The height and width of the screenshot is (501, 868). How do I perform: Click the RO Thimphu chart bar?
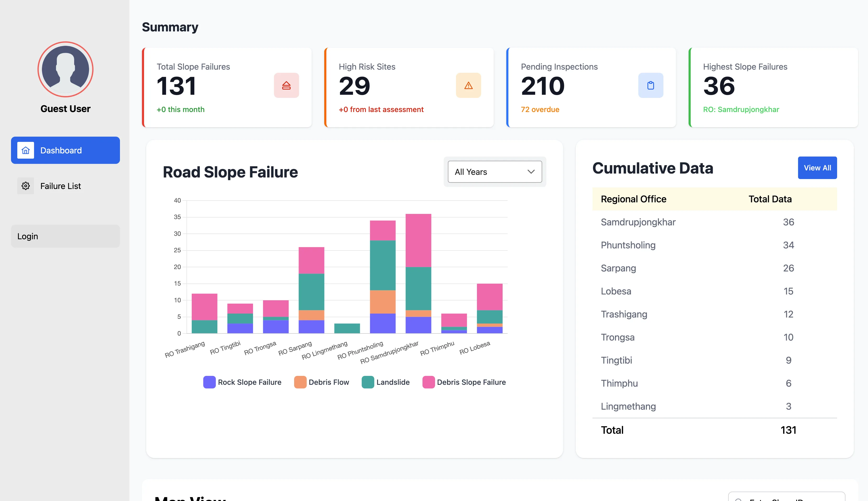pos(454,324)
